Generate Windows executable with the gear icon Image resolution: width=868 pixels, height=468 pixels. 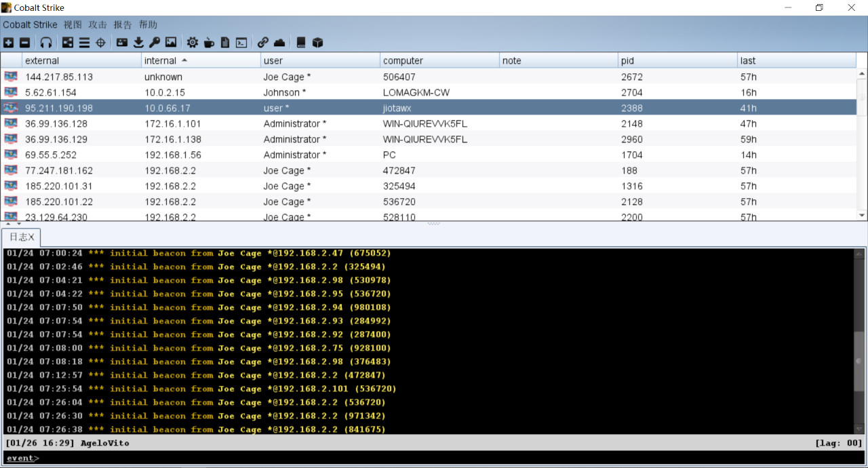tap(193, 43)
